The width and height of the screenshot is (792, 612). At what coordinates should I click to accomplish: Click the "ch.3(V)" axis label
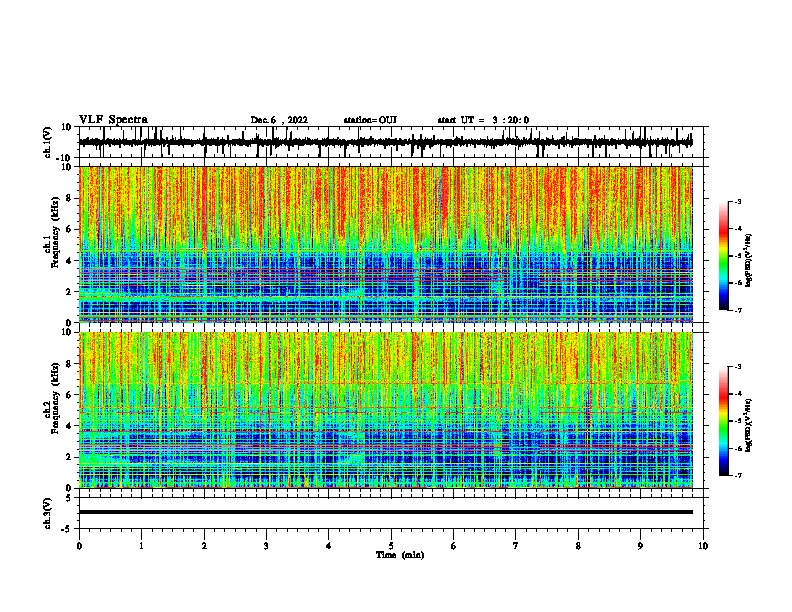[47, 513]
